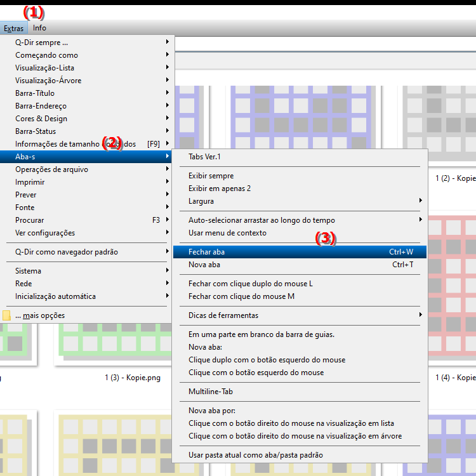This screenshot has width=476, height=476.
Task: Expand the Barra-Endereço submenu
Action: pos(87,106)
